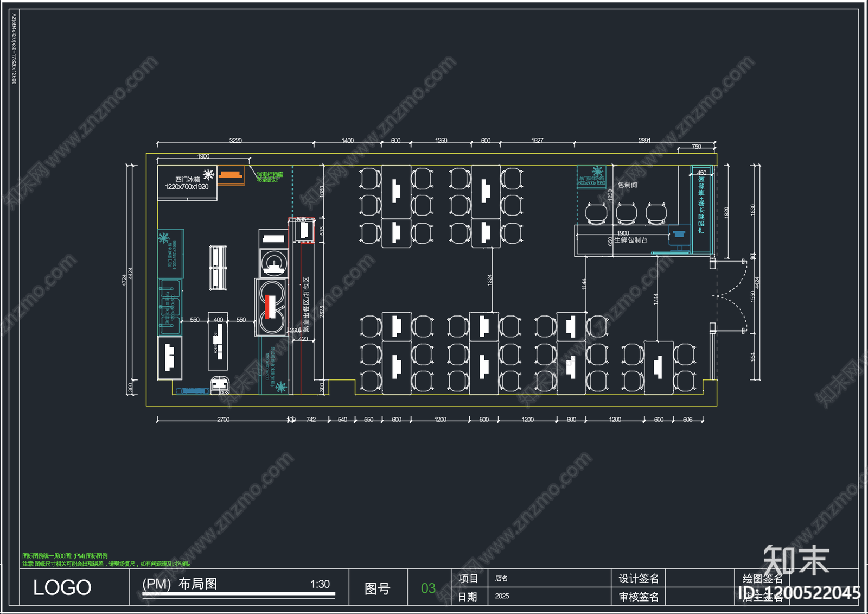Click the 3220 top dimension
This screenshot has width=868, height=614.
point(235,141)
